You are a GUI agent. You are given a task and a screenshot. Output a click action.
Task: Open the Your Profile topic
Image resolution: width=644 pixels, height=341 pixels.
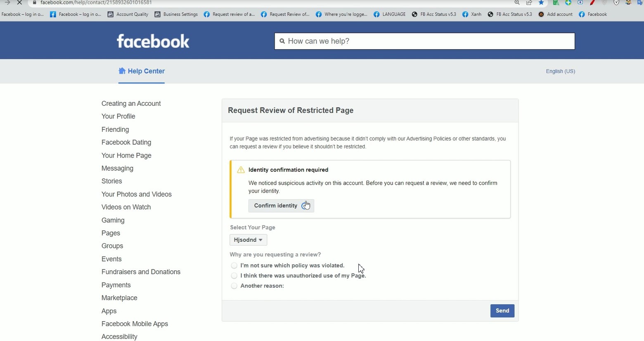click(x=118, y=116)
